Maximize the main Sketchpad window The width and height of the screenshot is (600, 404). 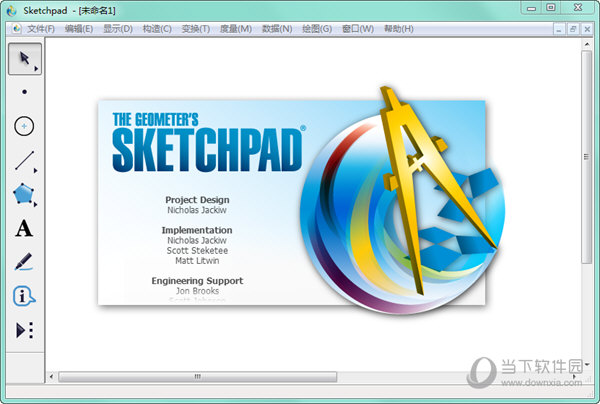[x=551, y=8]
